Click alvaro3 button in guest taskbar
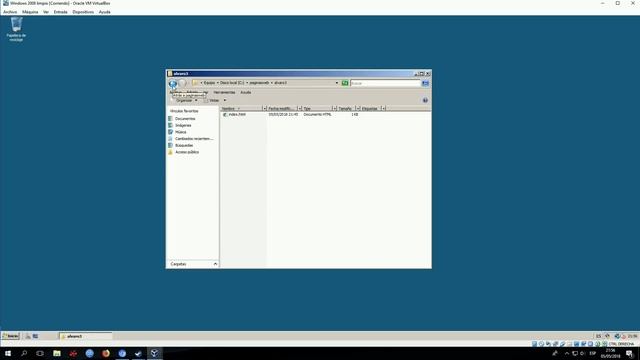640x360 pixels. coord(86,336)
